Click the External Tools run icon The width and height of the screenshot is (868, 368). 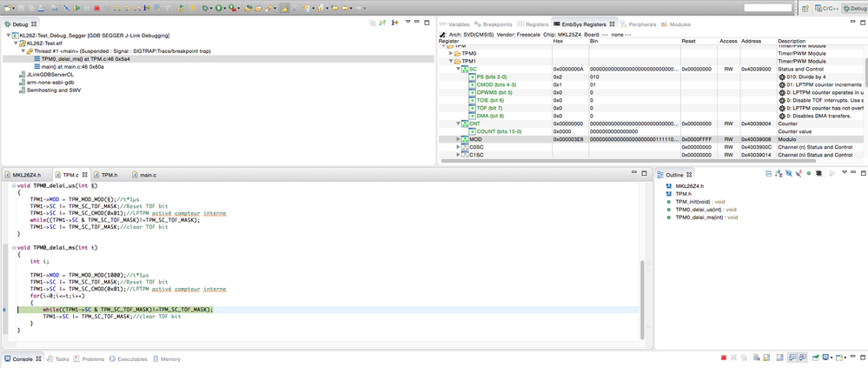233,9
